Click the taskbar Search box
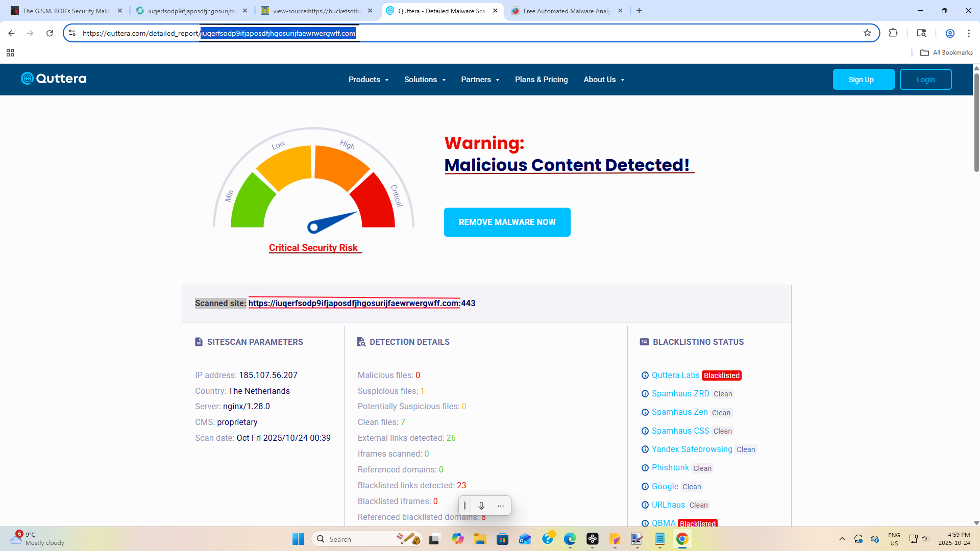Screen dimensions: 980x551 tap(367, 539)
